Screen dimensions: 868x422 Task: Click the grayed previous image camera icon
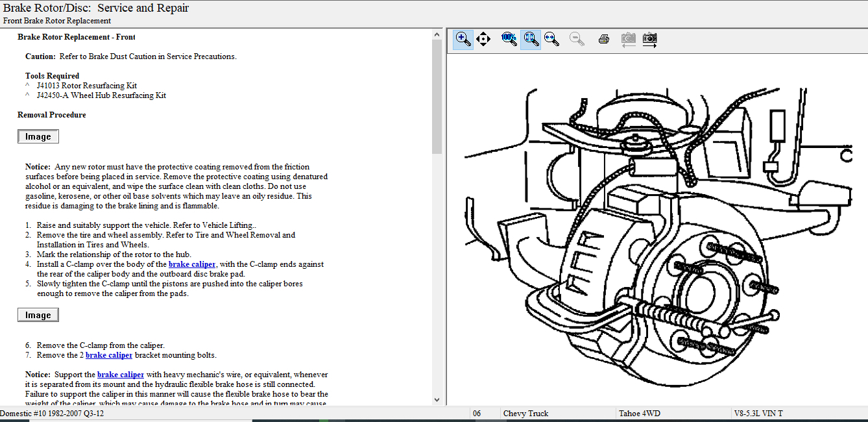628,39
